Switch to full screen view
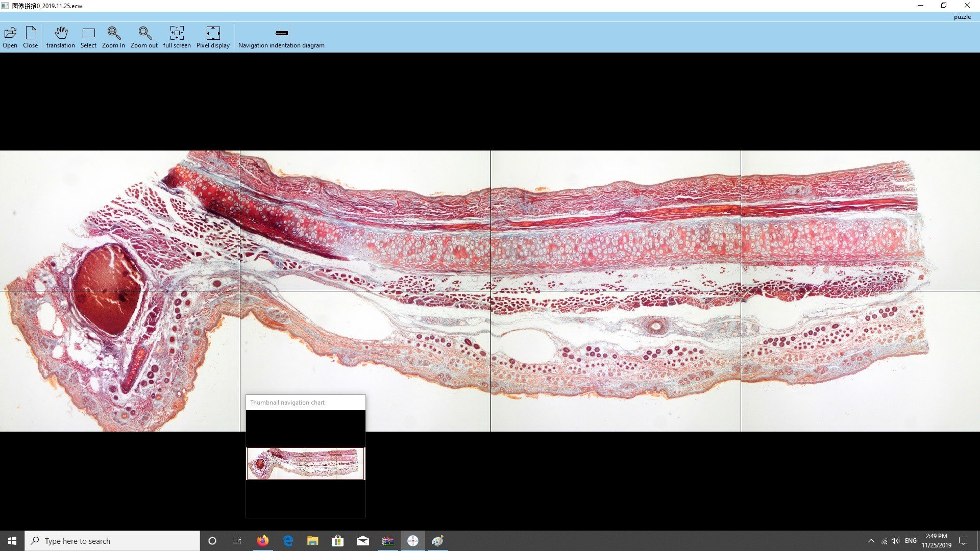980x551 pixels. point(177,38)
